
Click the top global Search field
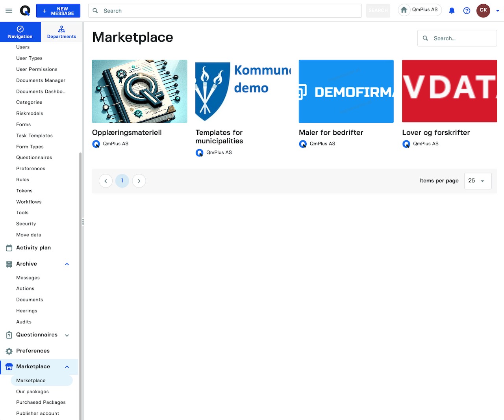coord(225,11)
